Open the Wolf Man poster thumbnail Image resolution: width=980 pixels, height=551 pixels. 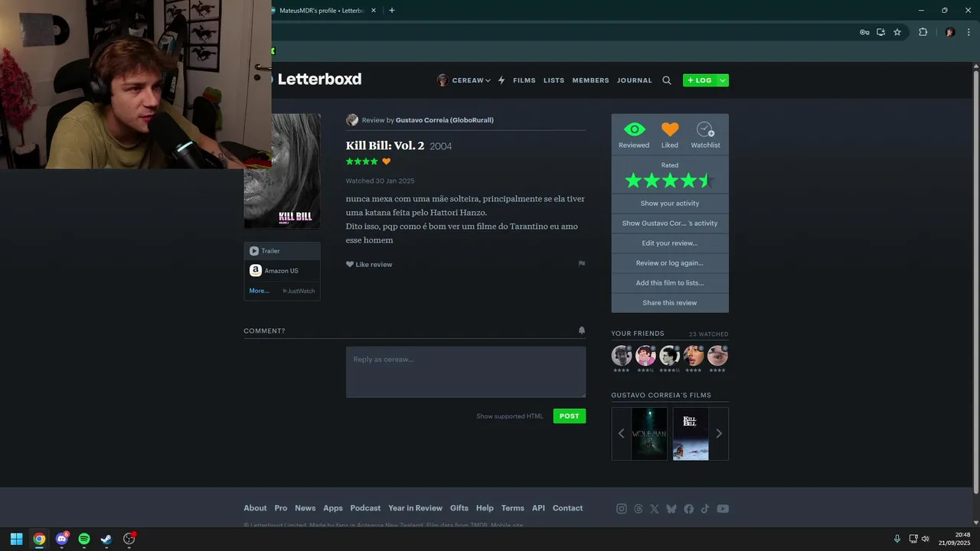tap(649, 434)
